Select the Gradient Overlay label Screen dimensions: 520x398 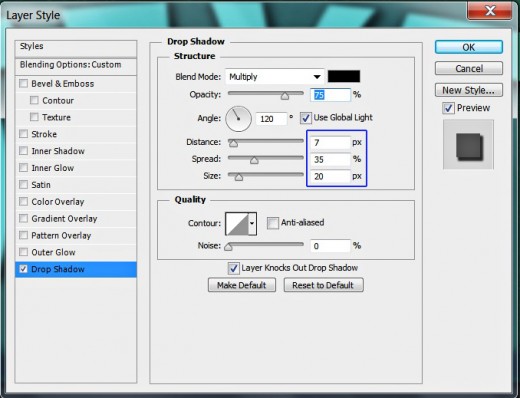[64, 219]
